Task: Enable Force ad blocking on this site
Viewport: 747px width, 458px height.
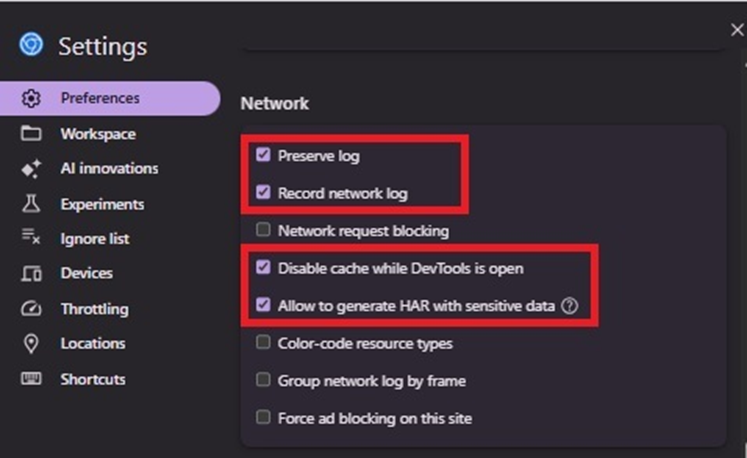Action: tap(263, 417)
